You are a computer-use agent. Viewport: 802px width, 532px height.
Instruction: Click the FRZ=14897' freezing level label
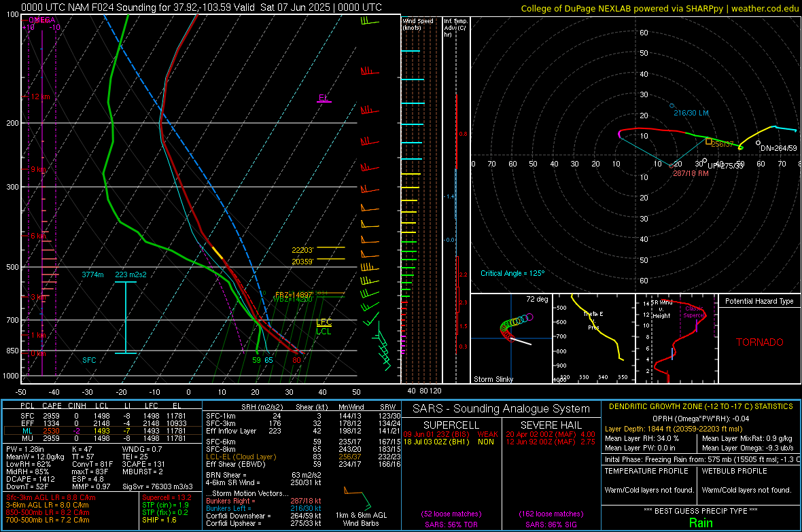pyautogui.click(x=294, y=295)
